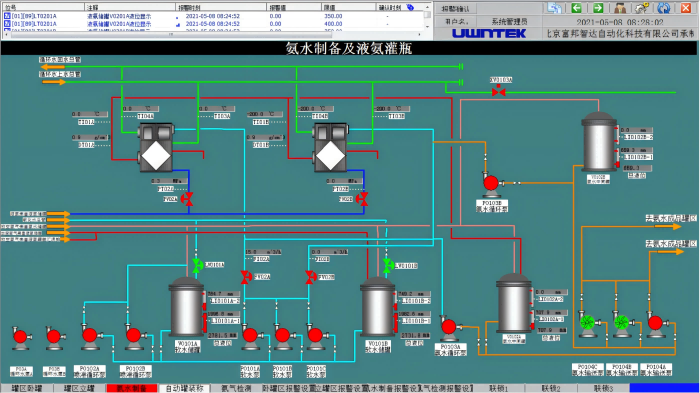
Task: Select first LT0201A alarm list row
Action: pyautogui.click(x=212, y=16)
